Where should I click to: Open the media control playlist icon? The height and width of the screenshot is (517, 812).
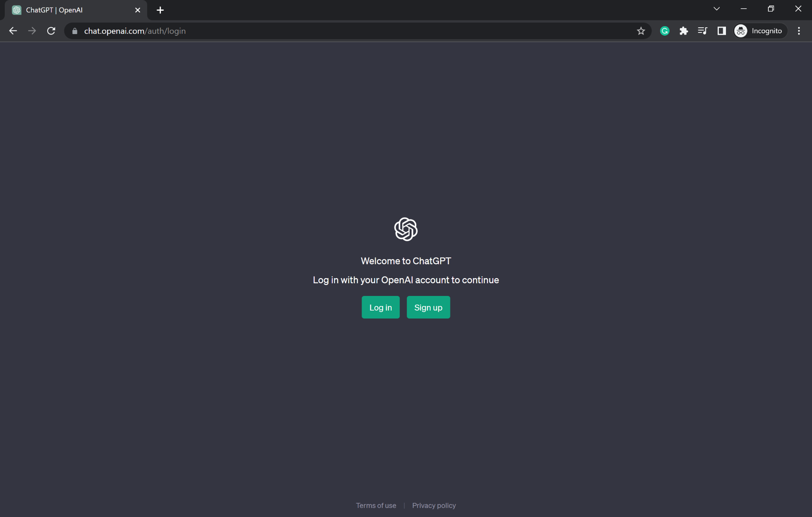pos(703,31)
